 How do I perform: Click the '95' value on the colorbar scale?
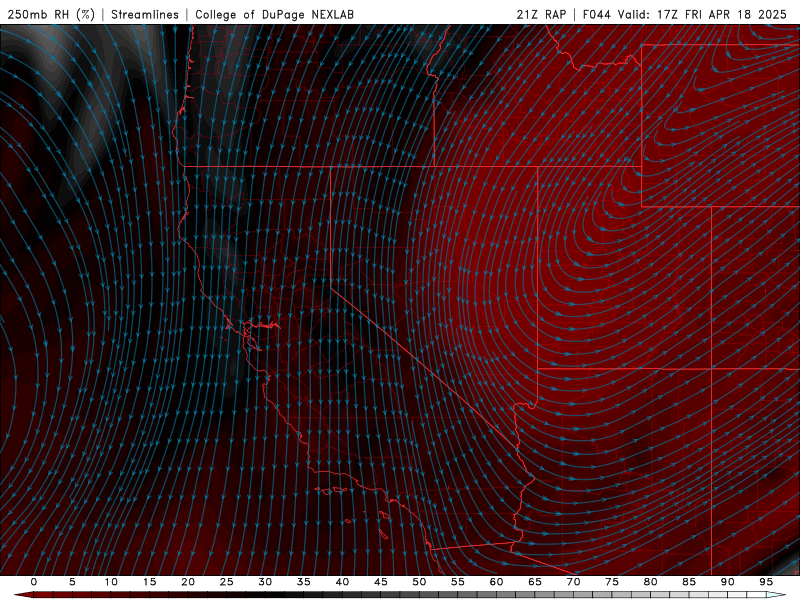point(766,582)
